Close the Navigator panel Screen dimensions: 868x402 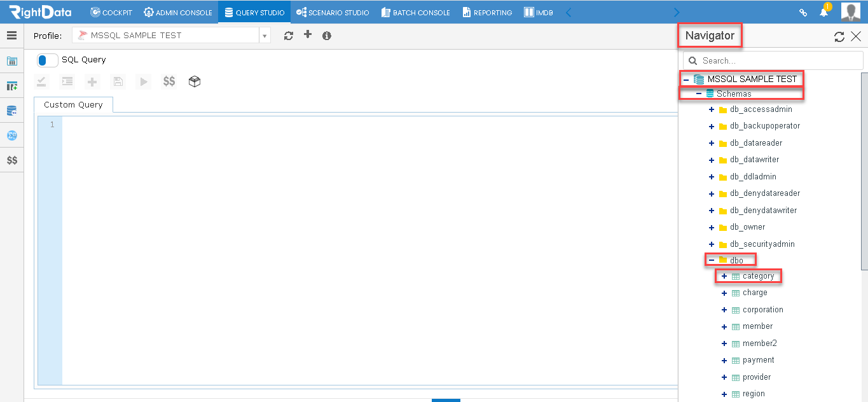click(x=856, y=36)
